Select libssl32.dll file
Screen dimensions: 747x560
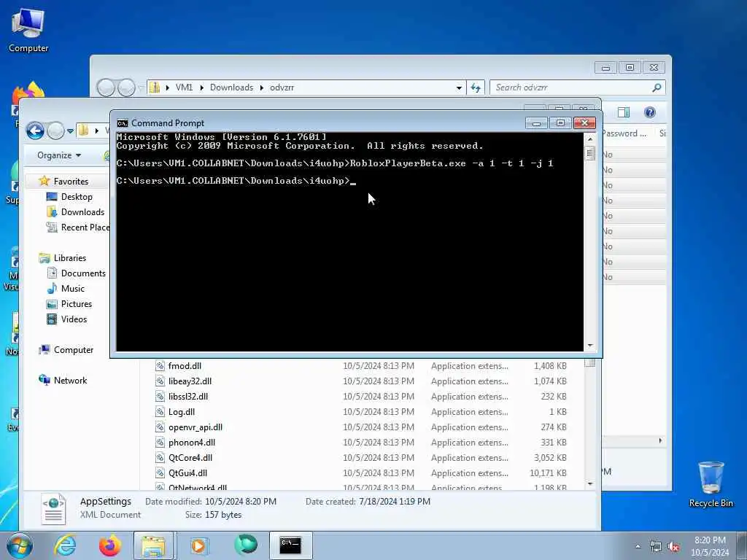point(187,396)
